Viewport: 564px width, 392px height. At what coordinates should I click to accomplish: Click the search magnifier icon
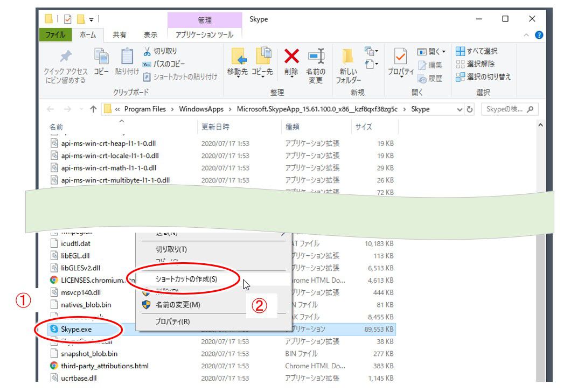(x=530, y=109)
